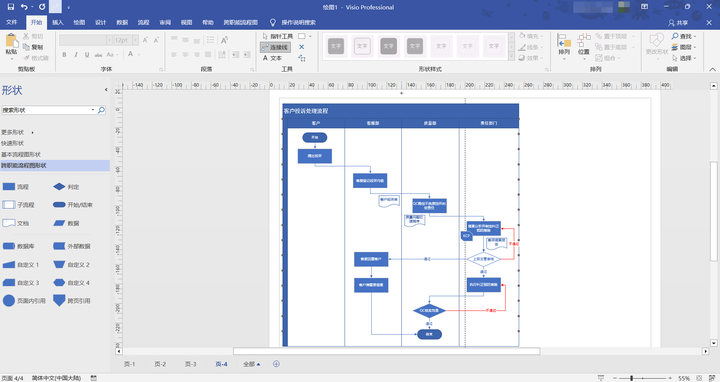Select the 流程 process shape

[16, 186]
